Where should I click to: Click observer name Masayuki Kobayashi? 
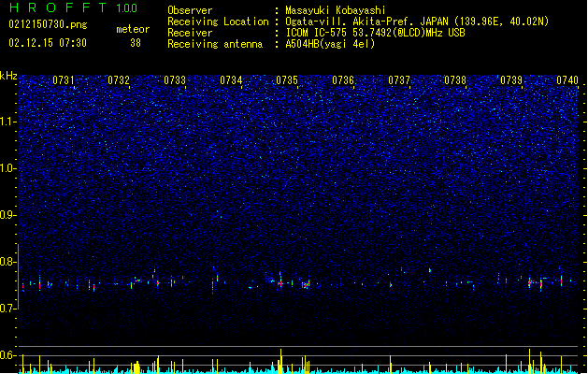336,10
